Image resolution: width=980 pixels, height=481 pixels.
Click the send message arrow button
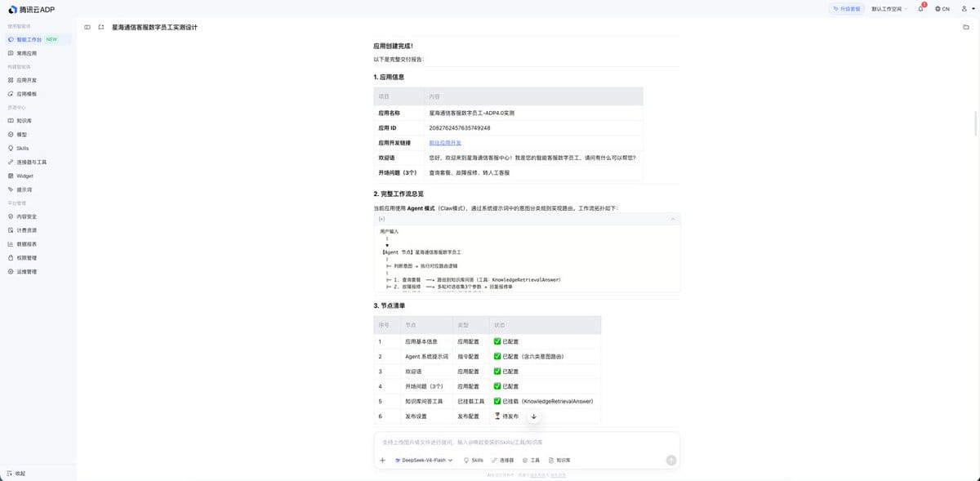(671, 460)
